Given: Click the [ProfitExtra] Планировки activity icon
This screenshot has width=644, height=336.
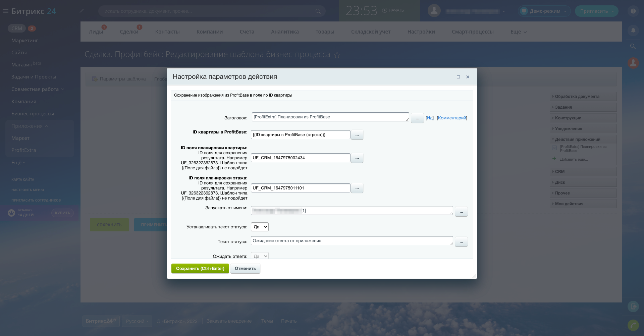Looking at the screenshot, I should pyautogui.click(x=554, y=148).
